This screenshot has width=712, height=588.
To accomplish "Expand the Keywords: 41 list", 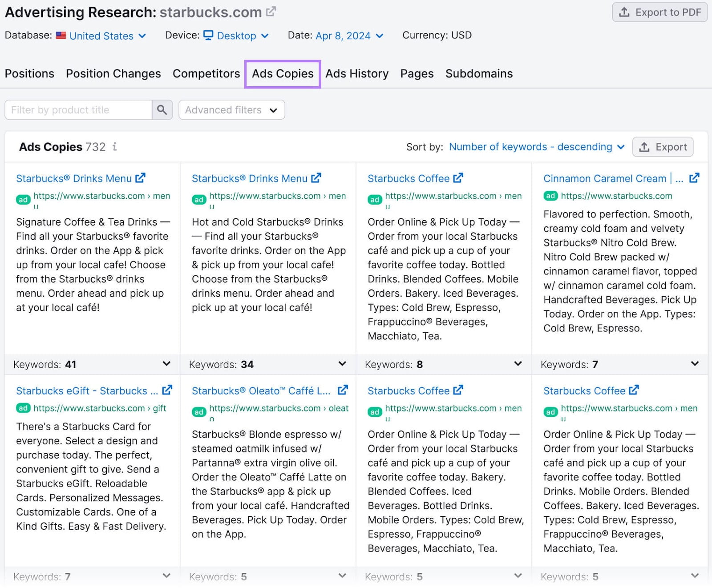I will coord(166,364).
